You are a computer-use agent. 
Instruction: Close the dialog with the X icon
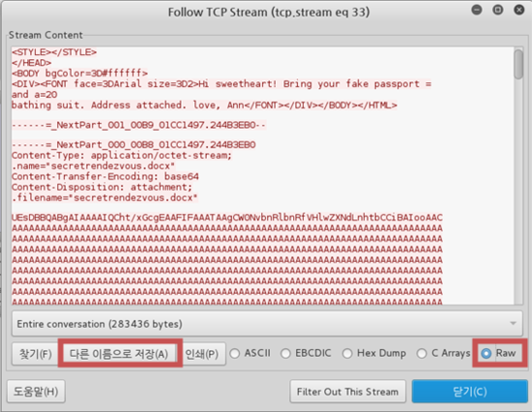tap(519, 10)
